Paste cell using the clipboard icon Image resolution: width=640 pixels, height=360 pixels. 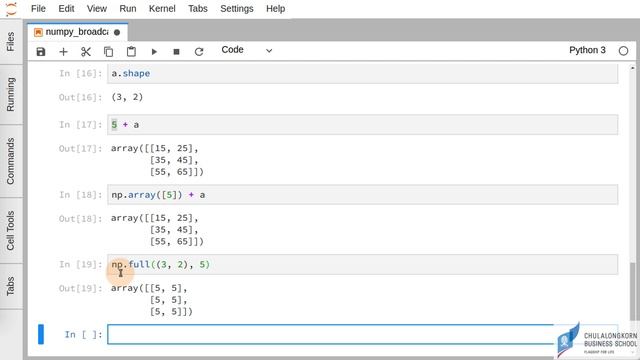131,52
